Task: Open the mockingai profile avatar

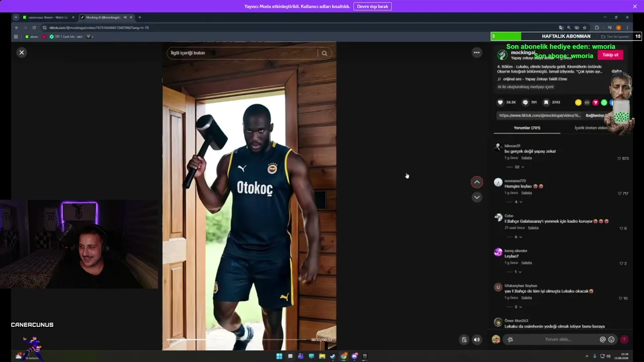Action: point(502,55)
